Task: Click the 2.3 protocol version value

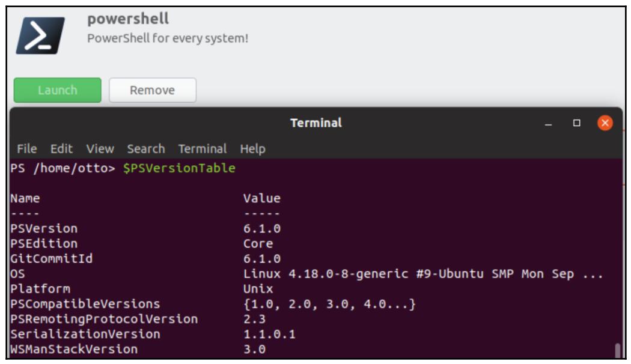Action: click(254, 318)
